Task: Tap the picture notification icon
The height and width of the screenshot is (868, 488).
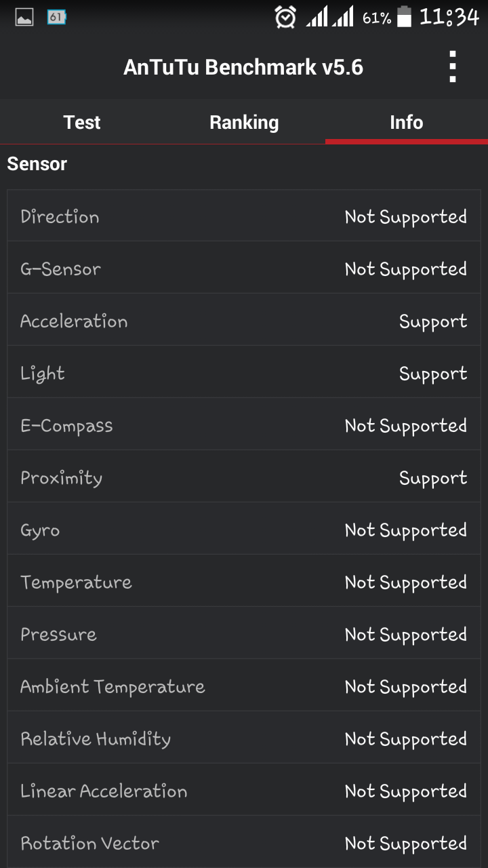Action: [x=24, y=17]
